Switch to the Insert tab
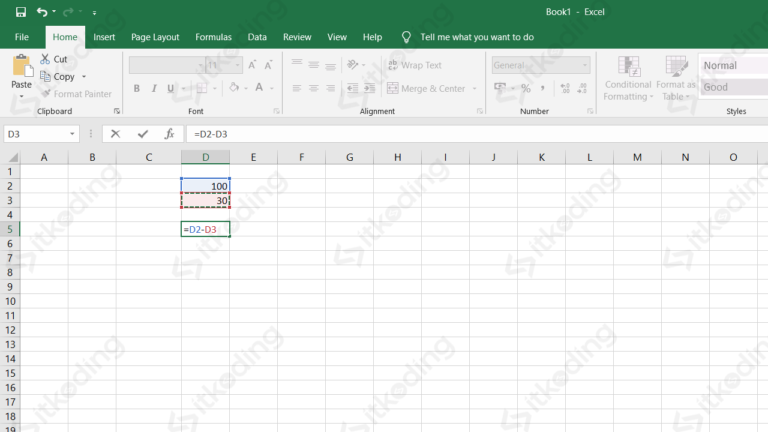Screen dimensions: 768x432 [x=104, y=37]
